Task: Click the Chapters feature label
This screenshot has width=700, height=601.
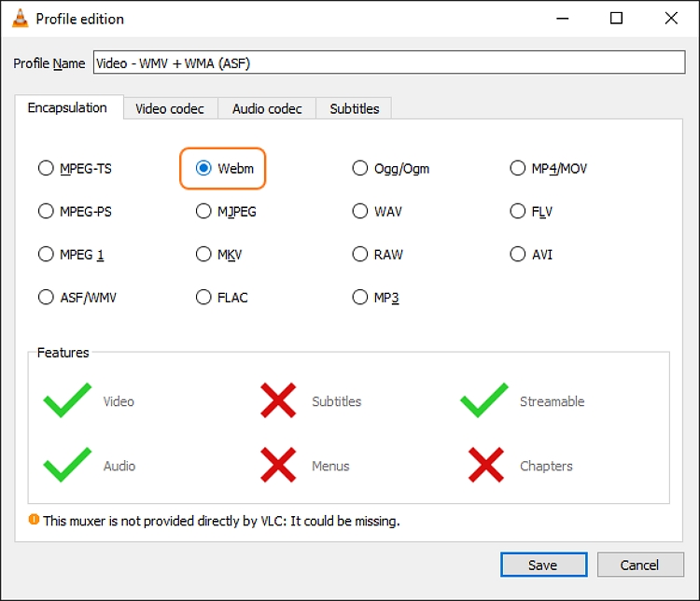Action: click(x=546, y=466)
